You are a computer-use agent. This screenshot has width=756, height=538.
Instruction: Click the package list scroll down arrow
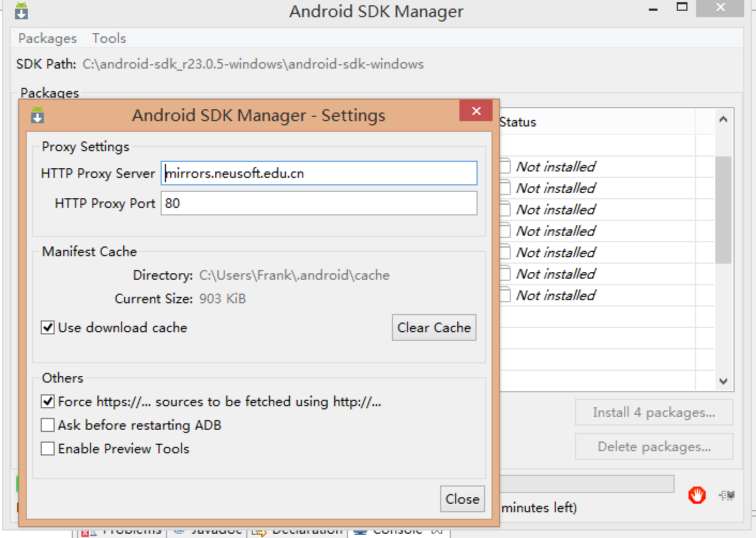(723, 382)
